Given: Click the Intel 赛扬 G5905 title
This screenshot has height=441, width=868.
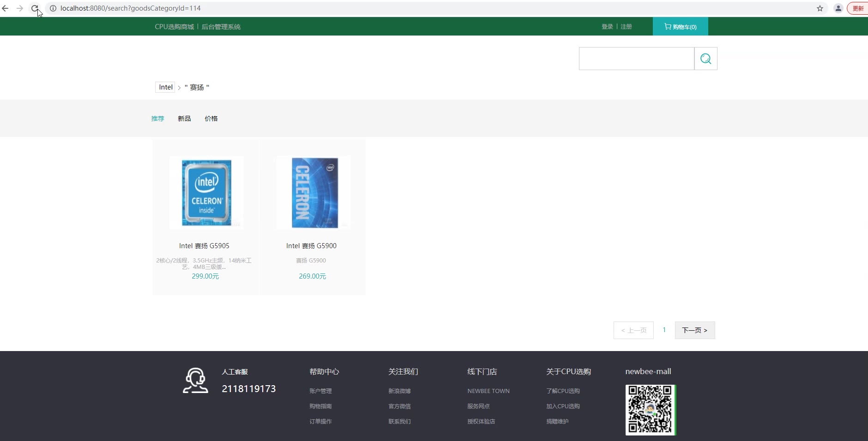Looking at the screenshot, I should pyautogui.click(x=204, y=246).
